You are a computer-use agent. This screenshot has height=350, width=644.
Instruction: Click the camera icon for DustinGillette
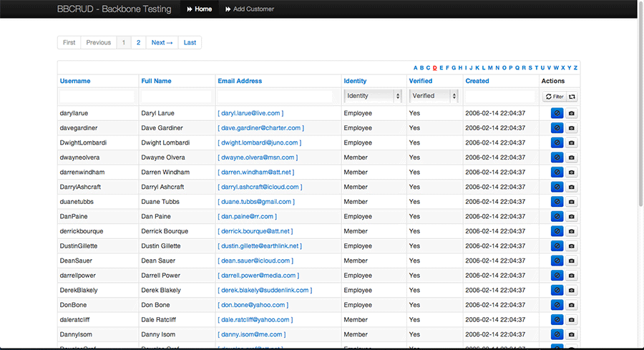[x=571, y=246]
